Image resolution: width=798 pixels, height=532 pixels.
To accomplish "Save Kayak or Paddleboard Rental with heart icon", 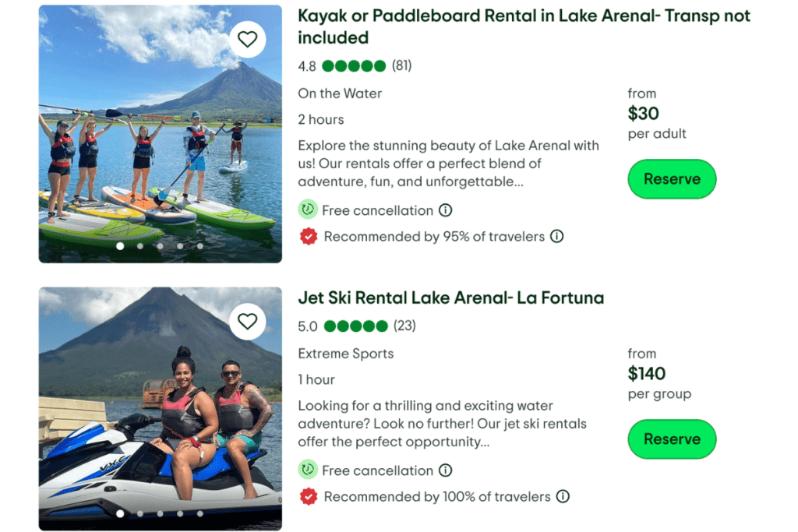I will point(247,39).
